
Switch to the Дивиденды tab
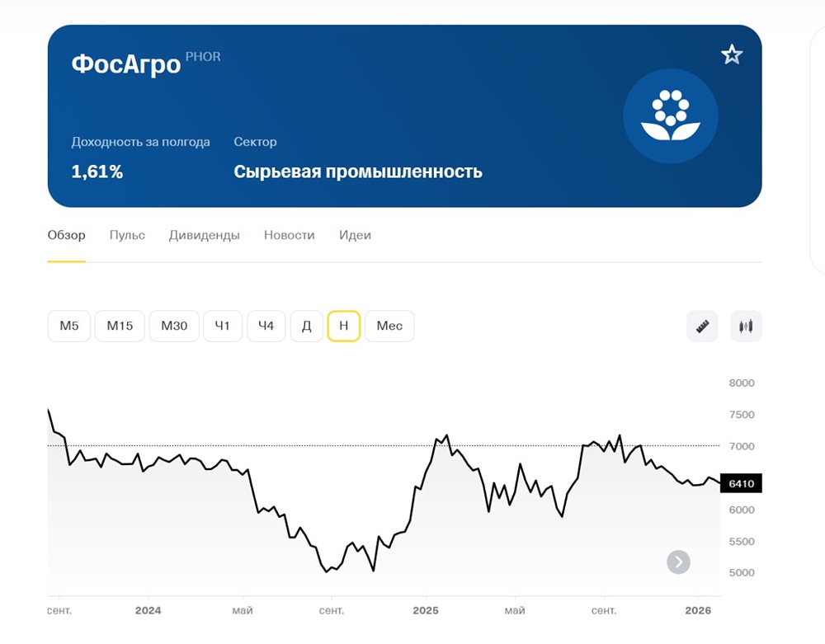204,235
